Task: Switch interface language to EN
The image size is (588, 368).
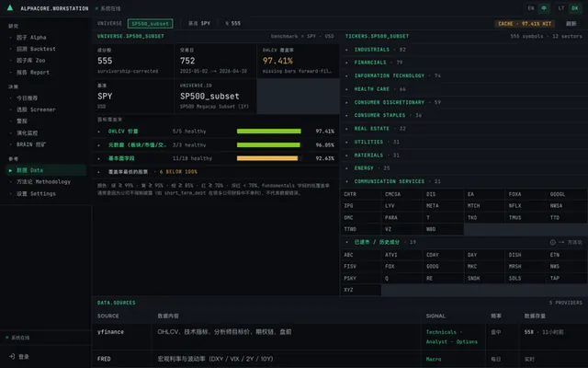Action: point(531,8)
